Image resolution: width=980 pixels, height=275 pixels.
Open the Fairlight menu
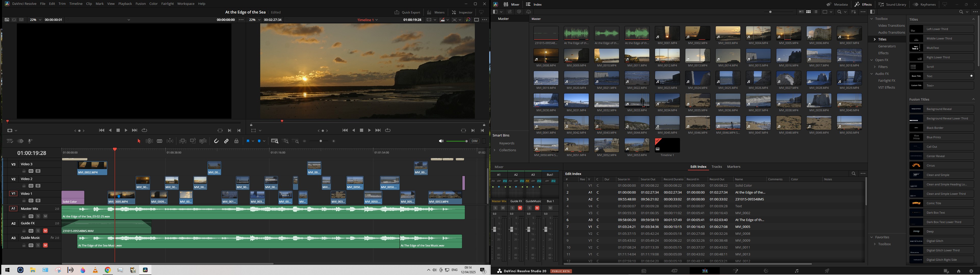(167, 4)
